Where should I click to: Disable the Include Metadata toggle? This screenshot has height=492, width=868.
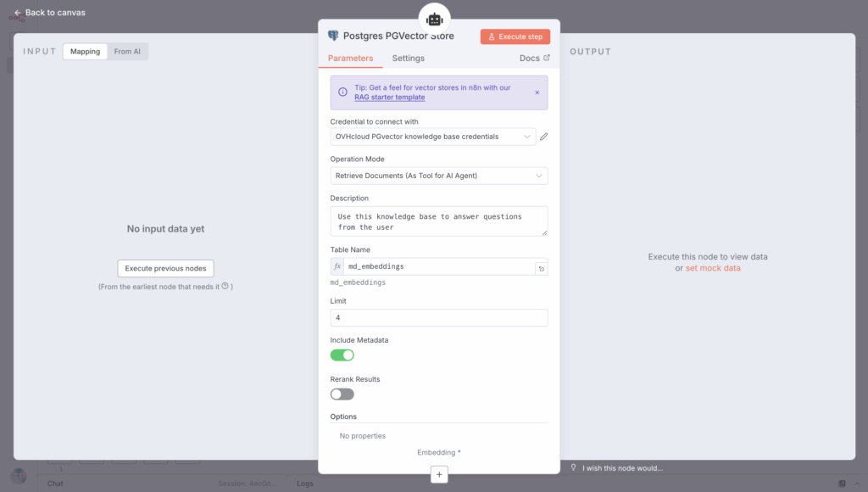[342, 355]
